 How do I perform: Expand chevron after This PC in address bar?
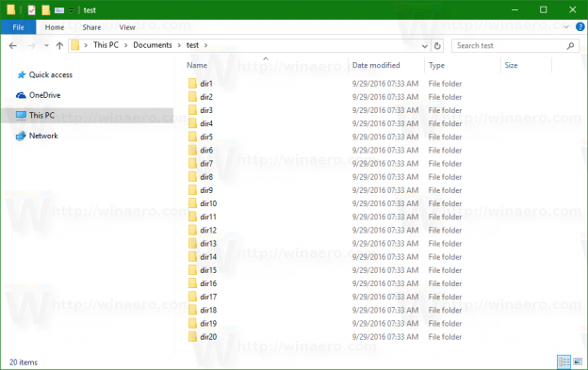click(125, 45)
